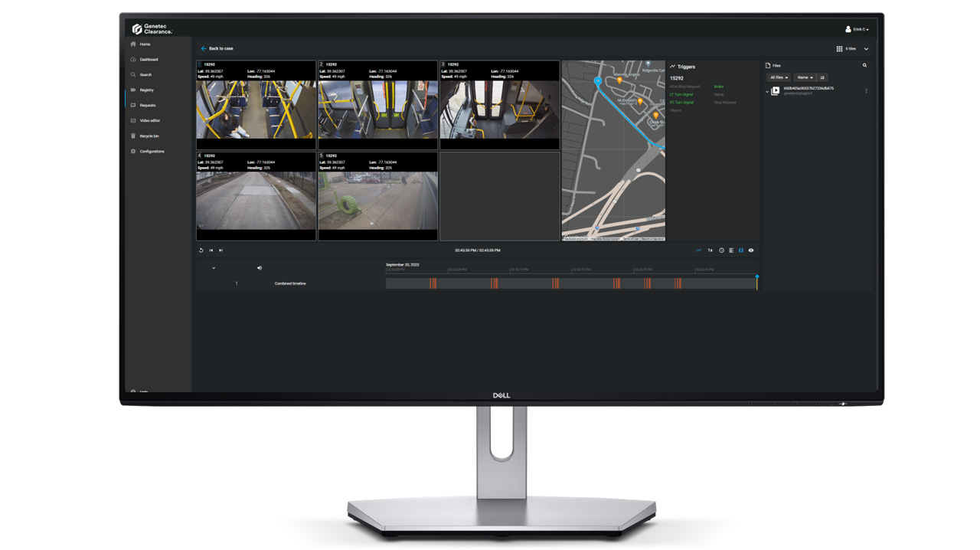Click the Back to case button
980x550 pixels.
tap(217, 47)
